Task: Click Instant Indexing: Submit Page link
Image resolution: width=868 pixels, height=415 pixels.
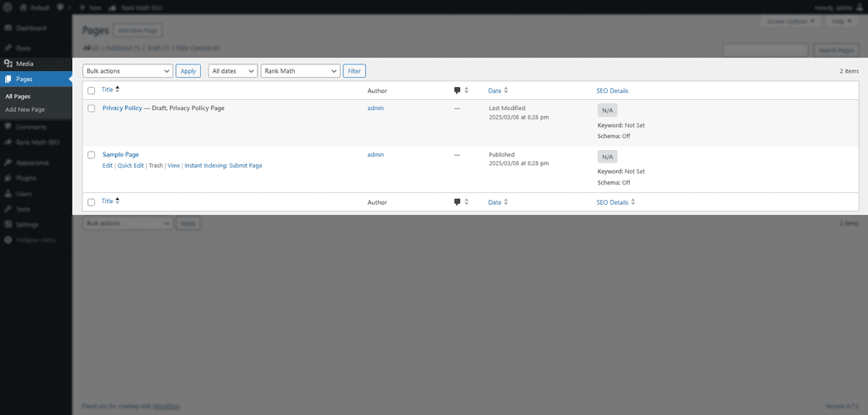Action: [x=223, y=165]
